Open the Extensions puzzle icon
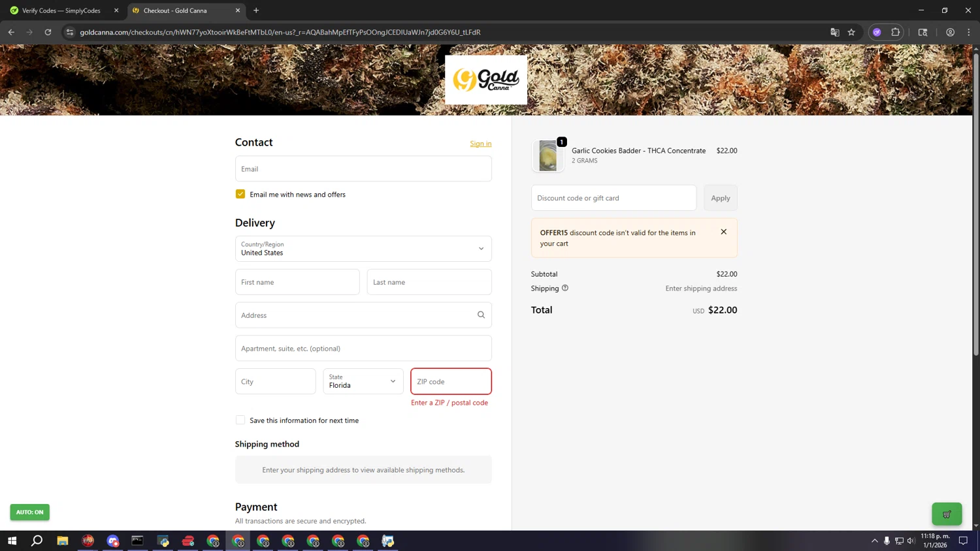 [x=895, y=32]
